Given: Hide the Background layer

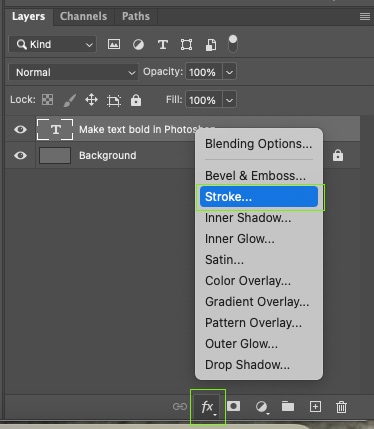Looking at the screenshot, I should [x=20, y=155].
